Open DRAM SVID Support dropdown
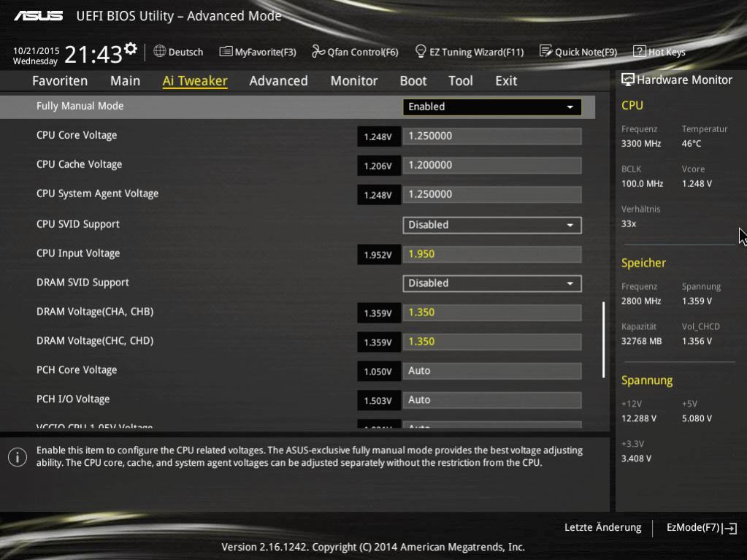Image resolution: width=747 pixels, height=560 pixels. click(492, 283)
